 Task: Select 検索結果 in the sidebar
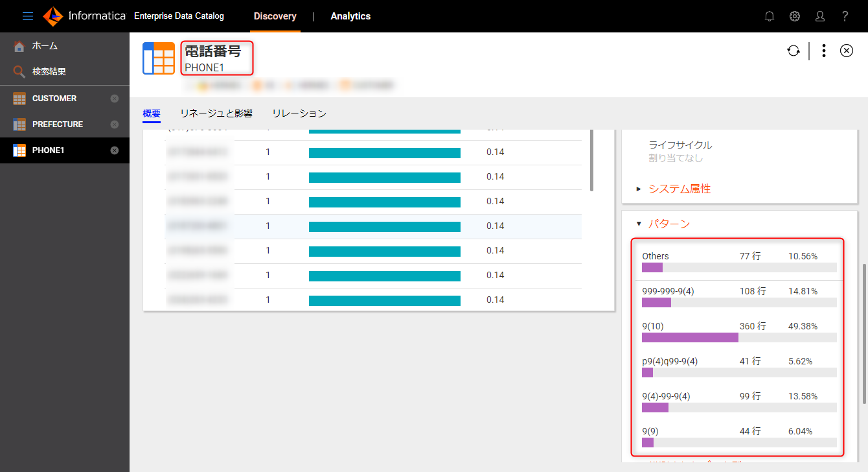tap(39, 72)
